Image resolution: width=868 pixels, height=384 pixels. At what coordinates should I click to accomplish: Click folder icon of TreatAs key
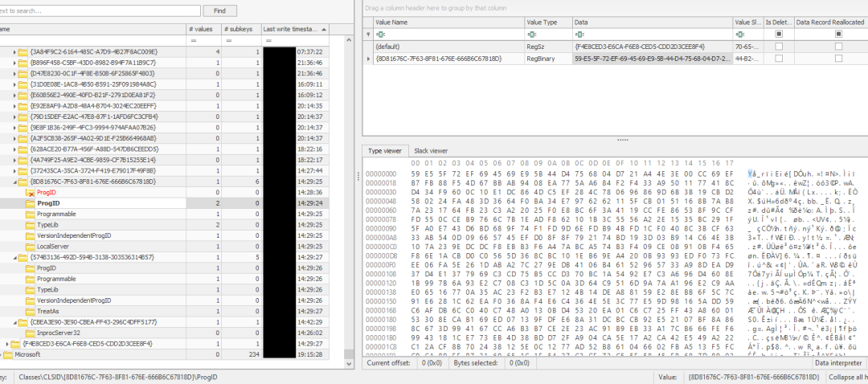coord(31,311)
